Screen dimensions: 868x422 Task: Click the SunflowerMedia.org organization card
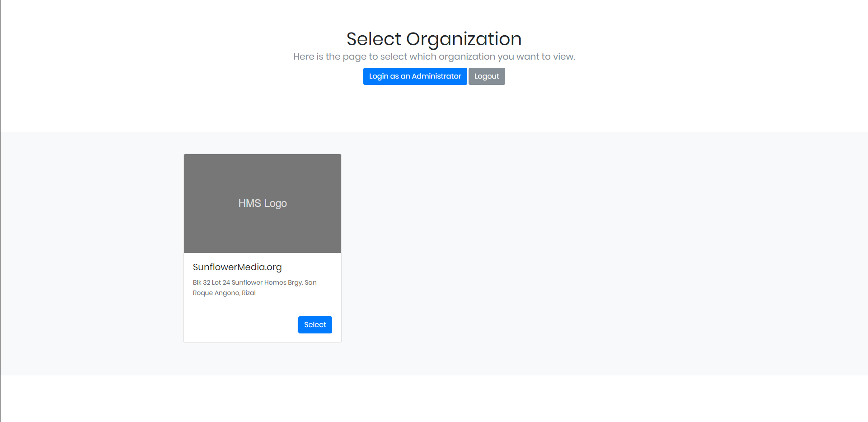262,248
